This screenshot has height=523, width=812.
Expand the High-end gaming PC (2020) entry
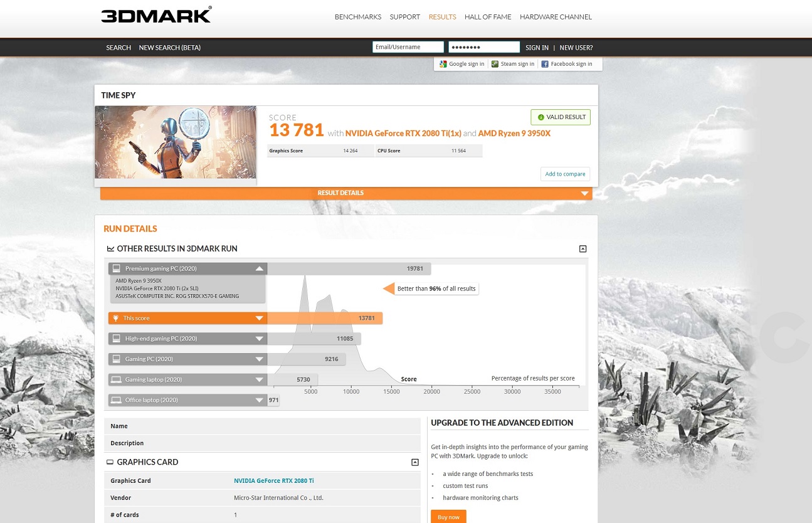tap(259, 339)
